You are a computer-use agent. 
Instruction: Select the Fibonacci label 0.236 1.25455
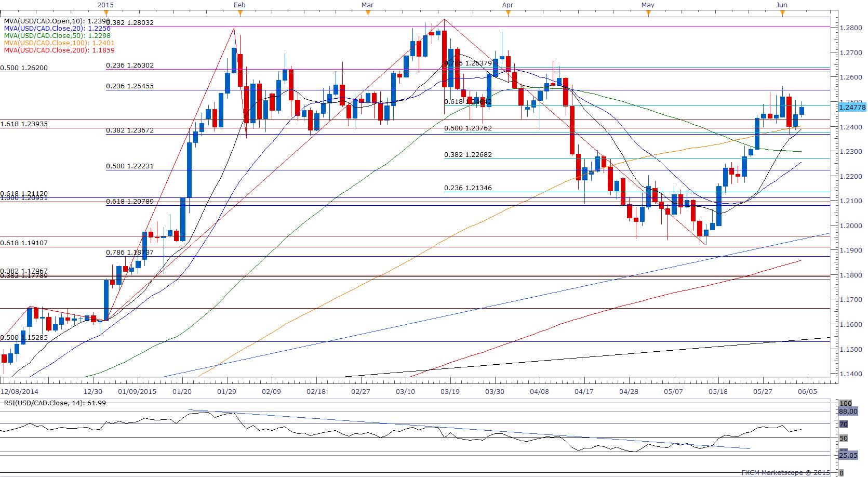(x=130, y=86)
